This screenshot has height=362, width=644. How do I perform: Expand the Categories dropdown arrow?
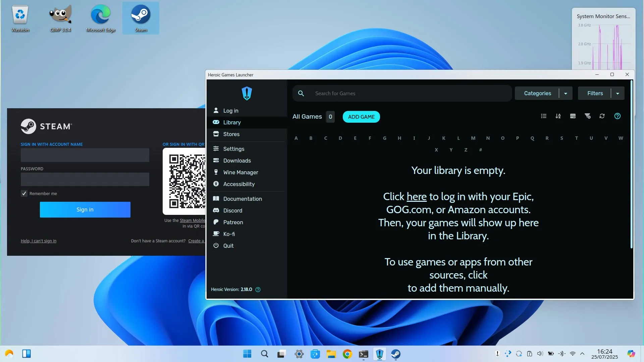click(566, 93)
